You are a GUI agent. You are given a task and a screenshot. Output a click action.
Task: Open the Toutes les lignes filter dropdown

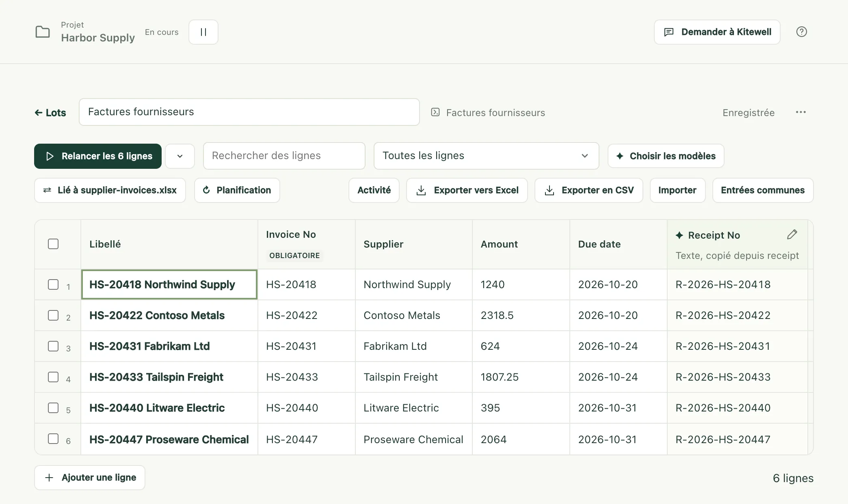click(x=486, y=156)
